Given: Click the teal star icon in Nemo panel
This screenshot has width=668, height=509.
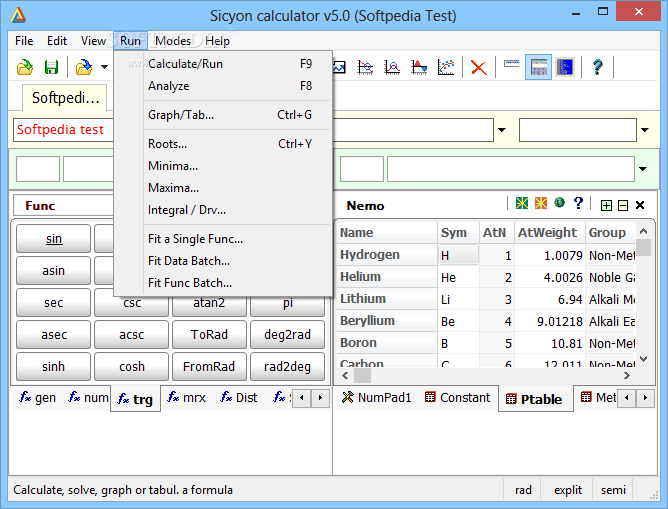Looking at the screenshot, I should 522,203.
